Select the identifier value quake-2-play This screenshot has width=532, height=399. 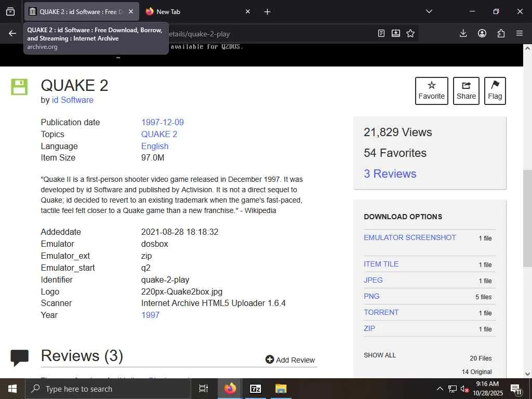[x=165, y=280]
